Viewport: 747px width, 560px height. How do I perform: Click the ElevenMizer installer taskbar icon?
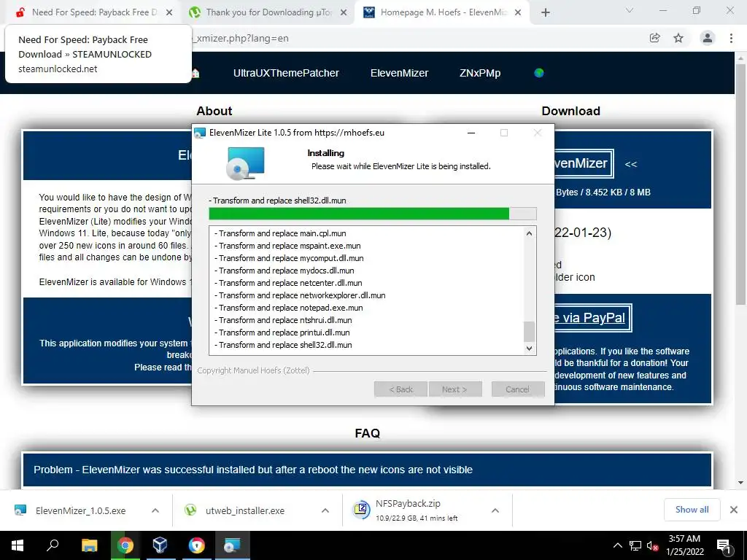pyautogui.click(x=233, y=545)
